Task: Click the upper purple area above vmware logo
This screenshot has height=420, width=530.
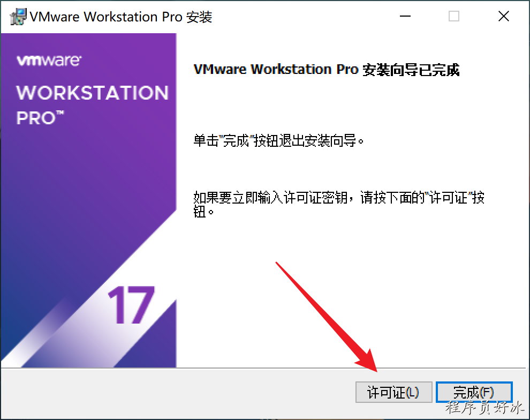Action: 88,43
